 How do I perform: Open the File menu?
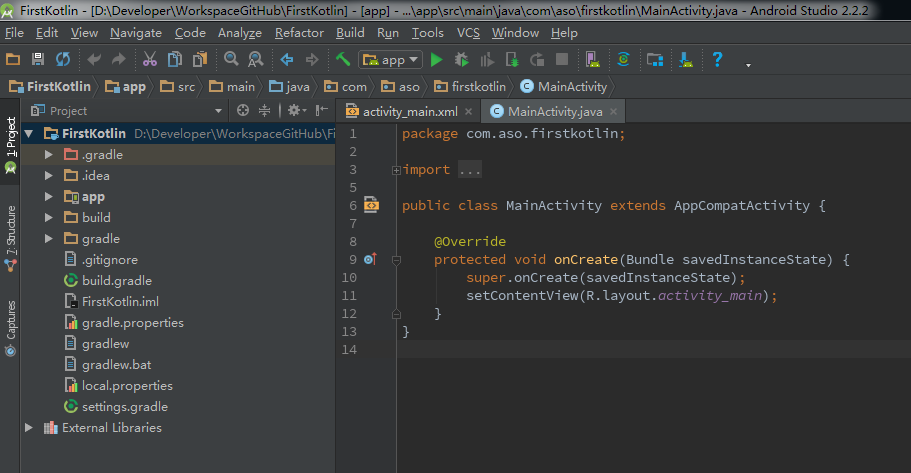[x=14, y=33]
